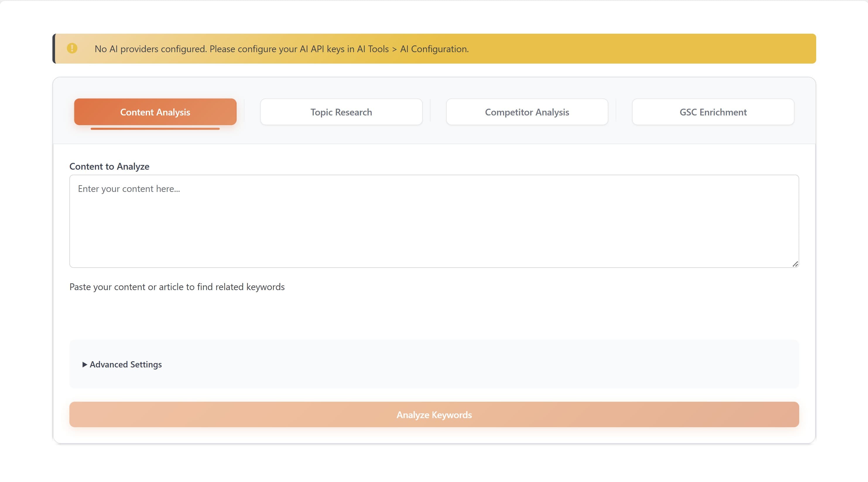Switch to the Topic Research tab

tap(341, 112)
